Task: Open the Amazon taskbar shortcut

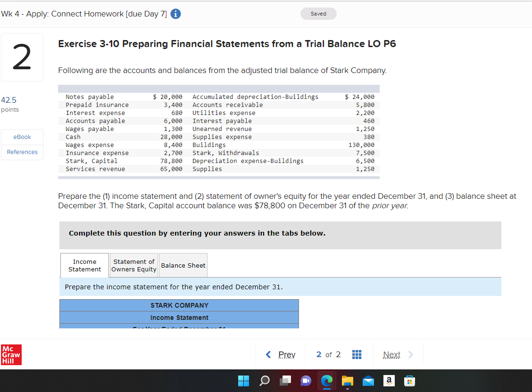Action: coord(389,381)
